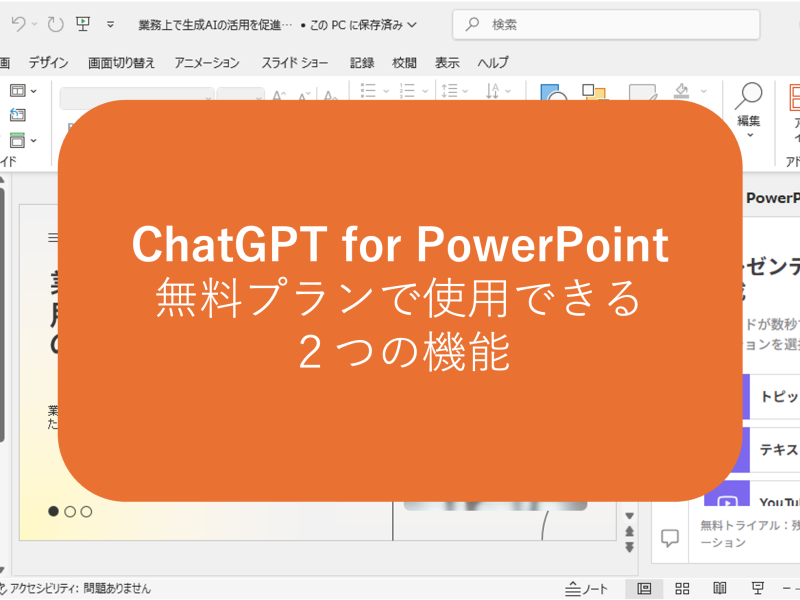The width and height of the screenshot is (800, 600).
Task: Toggle the ノート pane from the status bar
Action: (x=585, y=589)
